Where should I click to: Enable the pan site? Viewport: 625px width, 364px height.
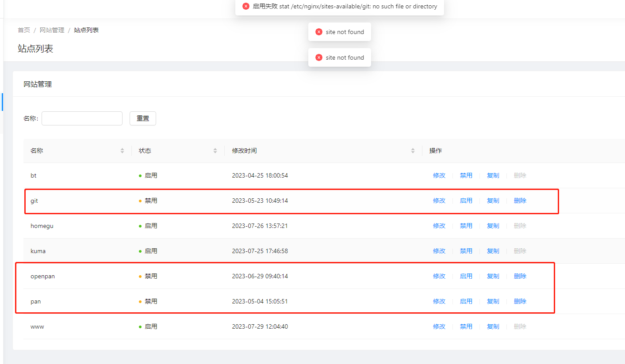(466, 301)
